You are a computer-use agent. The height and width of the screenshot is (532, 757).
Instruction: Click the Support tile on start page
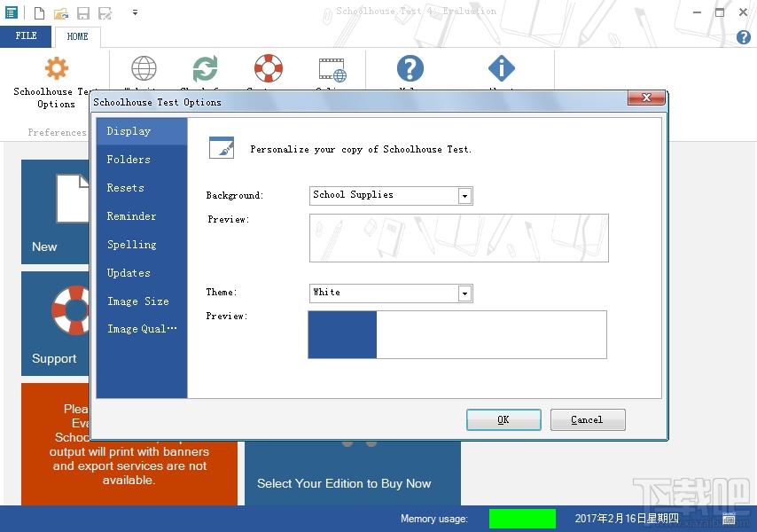click(55, 324)
